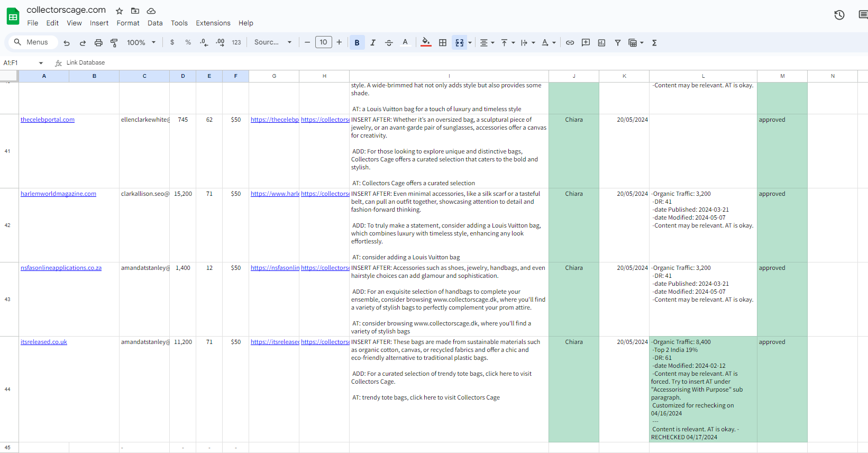Increase decimal places
The height and width of the screenshot is (453, 868).
(220, 42)
